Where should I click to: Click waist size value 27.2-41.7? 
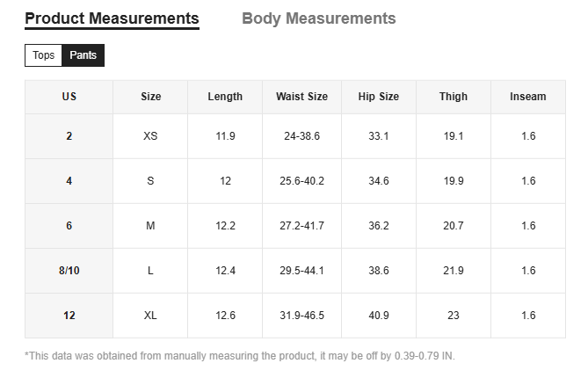[x=301, y=226]
